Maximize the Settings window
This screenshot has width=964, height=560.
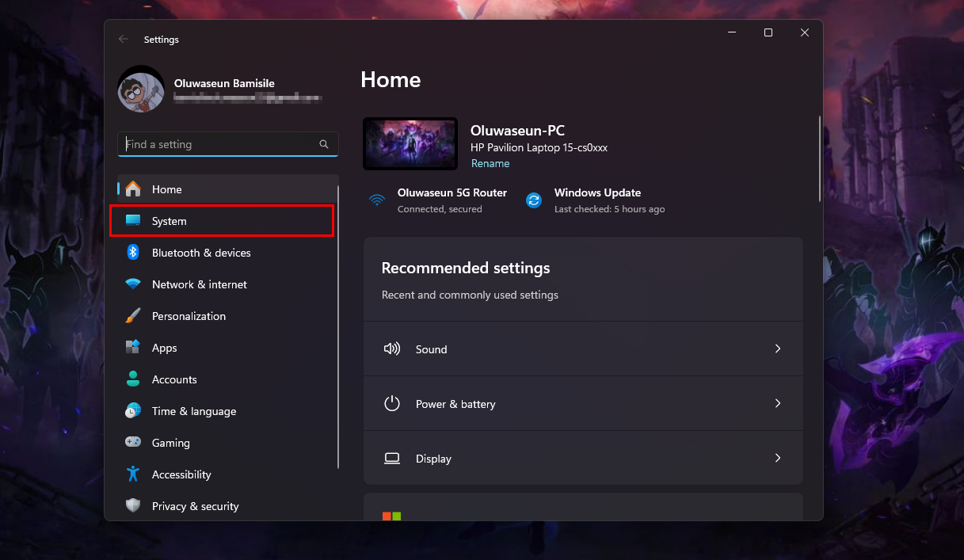point(768,32)
